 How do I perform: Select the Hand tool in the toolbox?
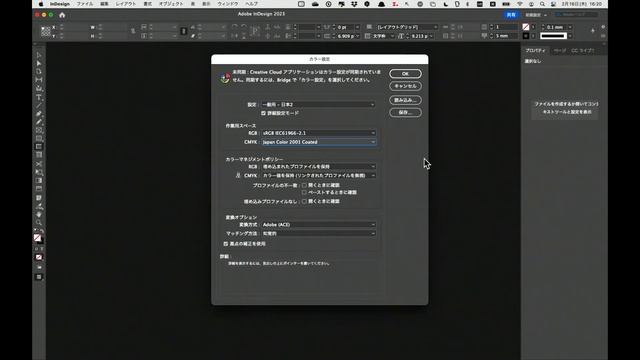click(39, 214)
